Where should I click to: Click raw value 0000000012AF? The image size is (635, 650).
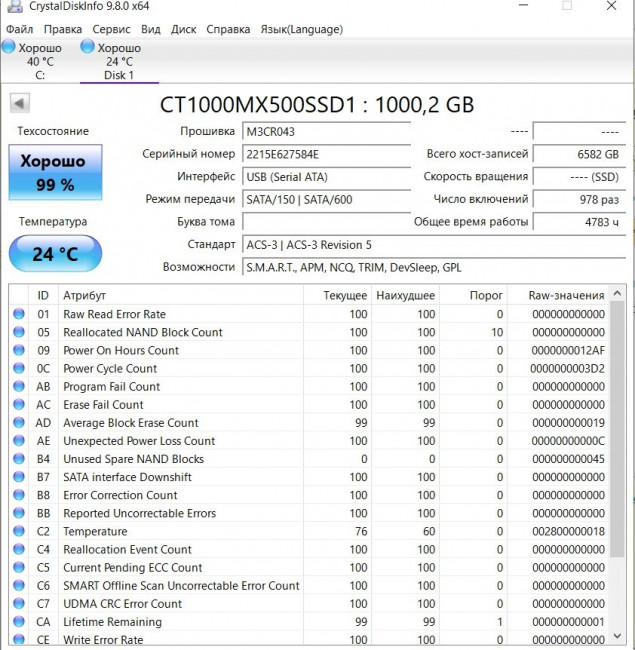[x=568, y=350]
